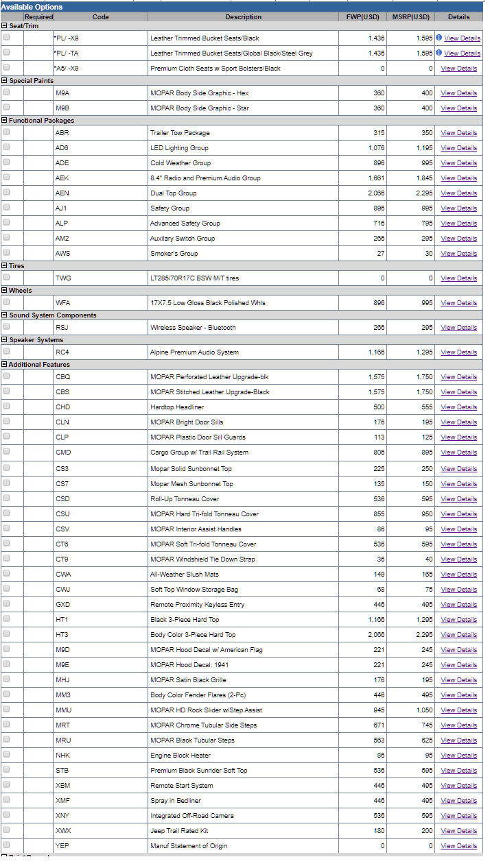Open View Details for Engine Block Heater
The image size is (490, 868).
pos(458,756)
